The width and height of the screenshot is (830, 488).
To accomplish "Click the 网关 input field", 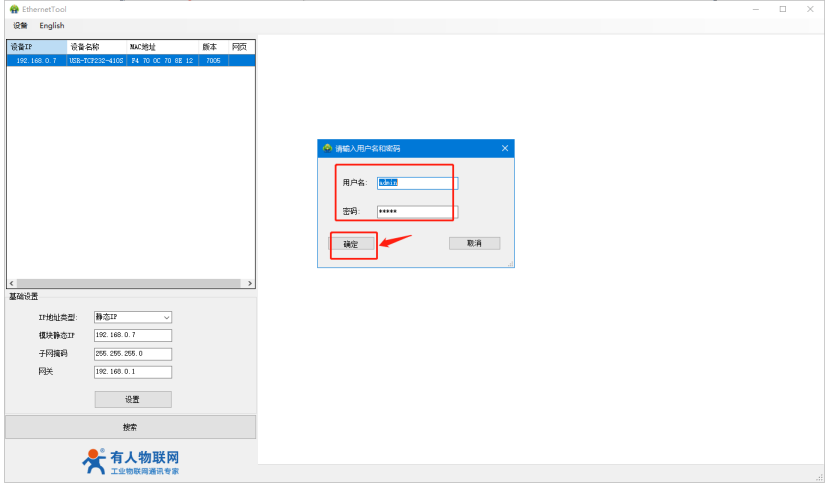I will 133,372.
